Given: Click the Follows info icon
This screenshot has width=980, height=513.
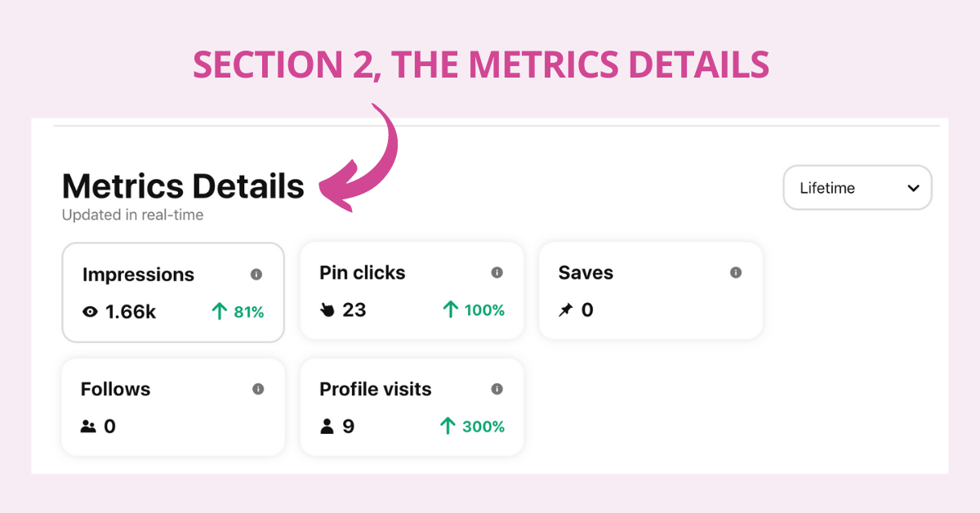Looking at the screenshot, I should pyautogui.click(x=258, y=389).
